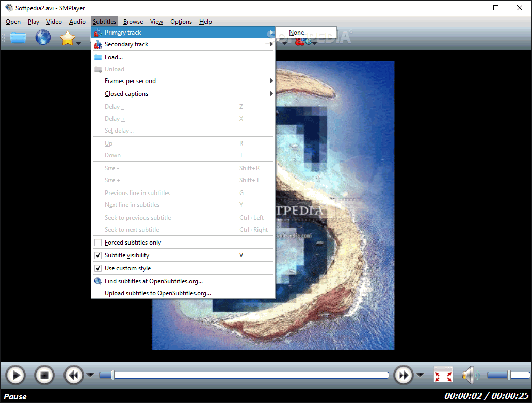
Task: Click the seek bar timeline
Action: click(244, 375)
